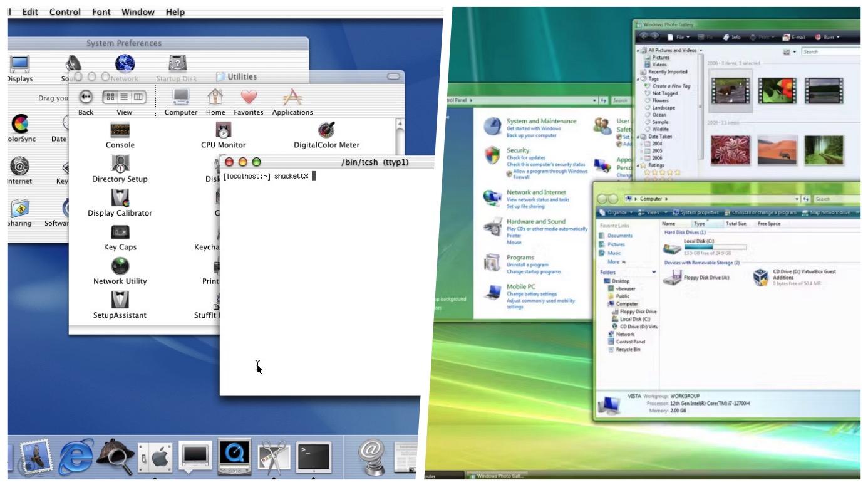Image resolution: width=868 pixels, height=487 pixels.
Task: Open Terminal icon in the dock
Action: 313,458
